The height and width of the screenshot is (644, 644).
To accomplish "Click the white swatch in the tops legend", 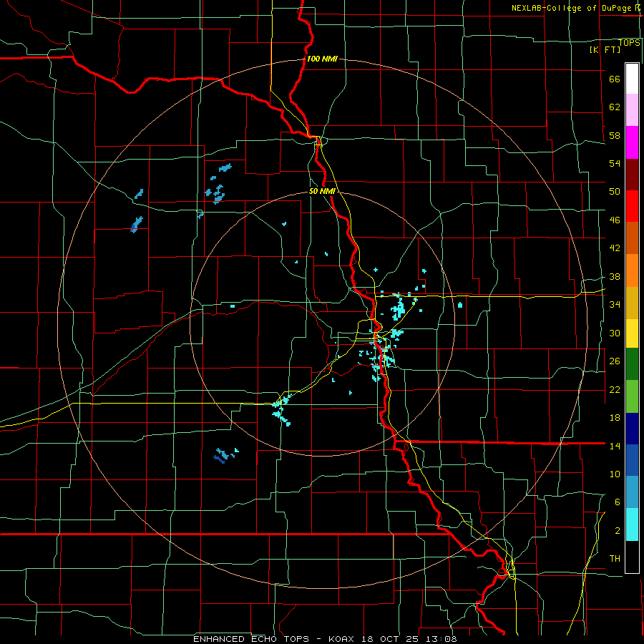I will pyautogui.click(x=632, y=79).
